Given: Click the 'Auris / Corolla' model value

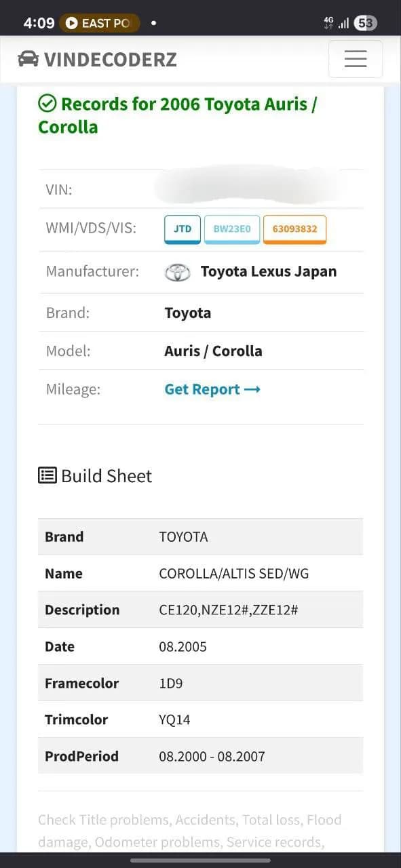Looking at the screenshot, I should (213, 351).
